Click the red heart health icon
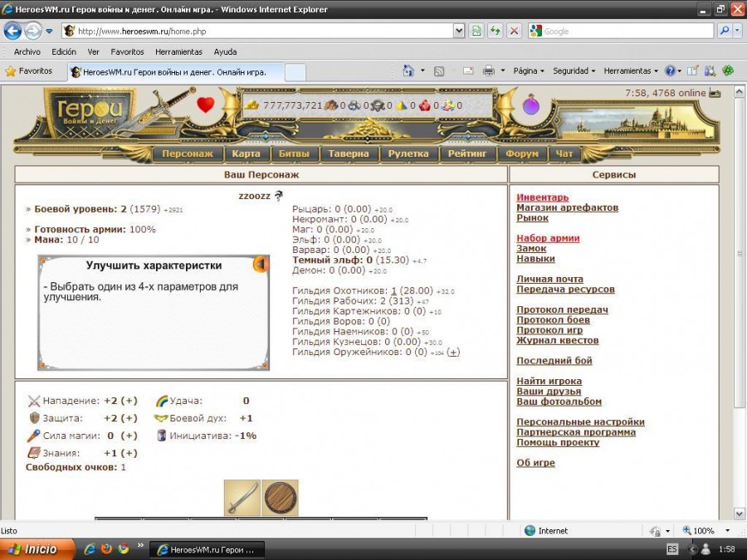This screenshot has width=747, height=560. click(205, 105)
